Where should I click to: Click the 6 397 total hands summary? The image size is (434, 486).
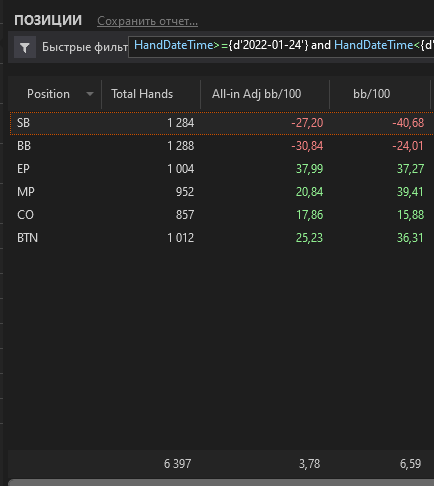(x=177, y=464)
